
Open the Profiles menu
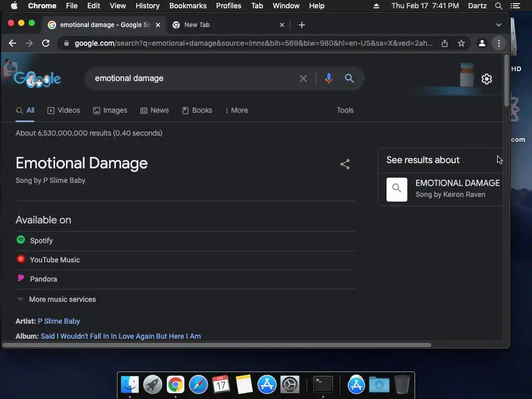pos(229,6)
